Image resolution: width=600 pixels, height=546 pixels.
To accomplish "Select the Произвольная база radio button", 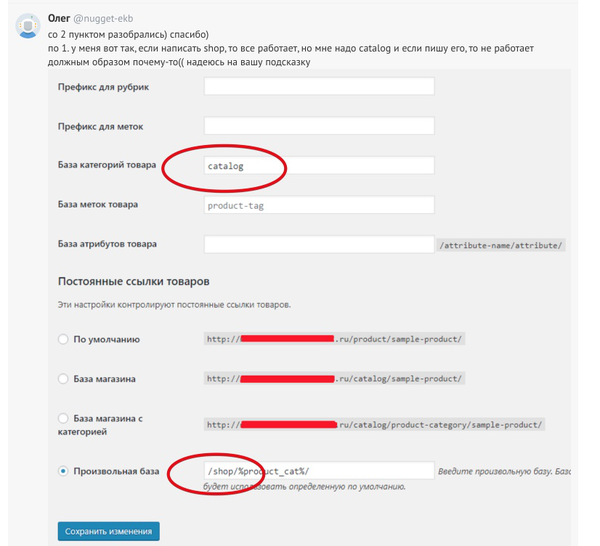I will point(63,471).
